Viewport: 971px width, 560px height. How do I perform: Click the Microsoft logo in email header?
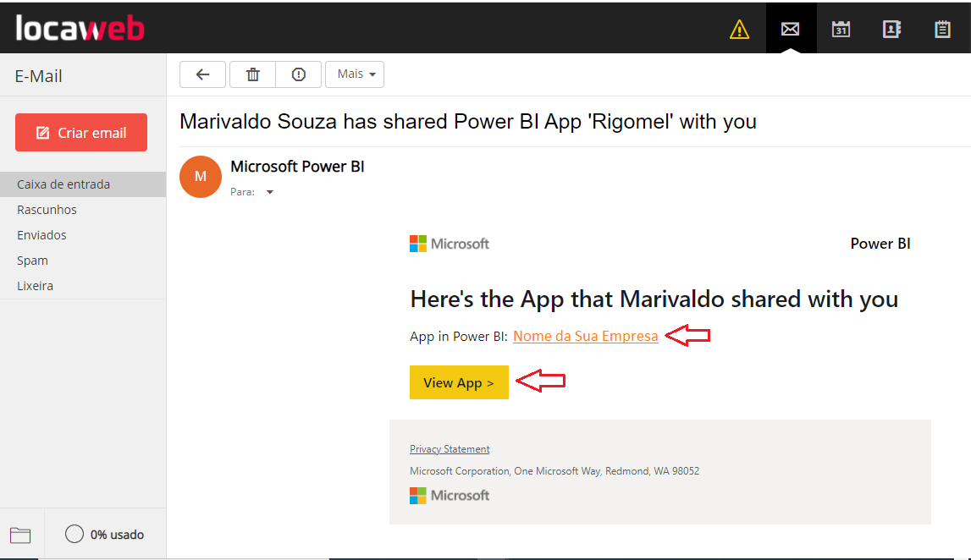pyautogui.click(x=450, y=244)
